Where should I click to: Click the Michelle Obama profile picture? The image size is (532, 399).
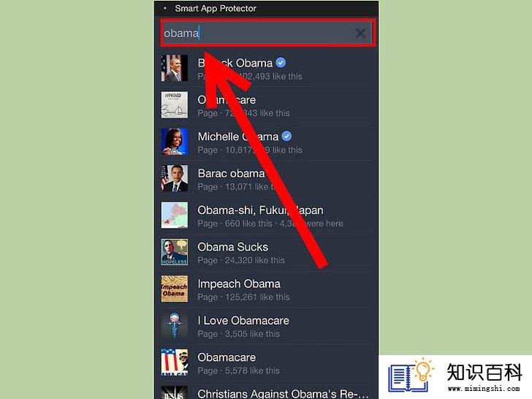[174, 142]
